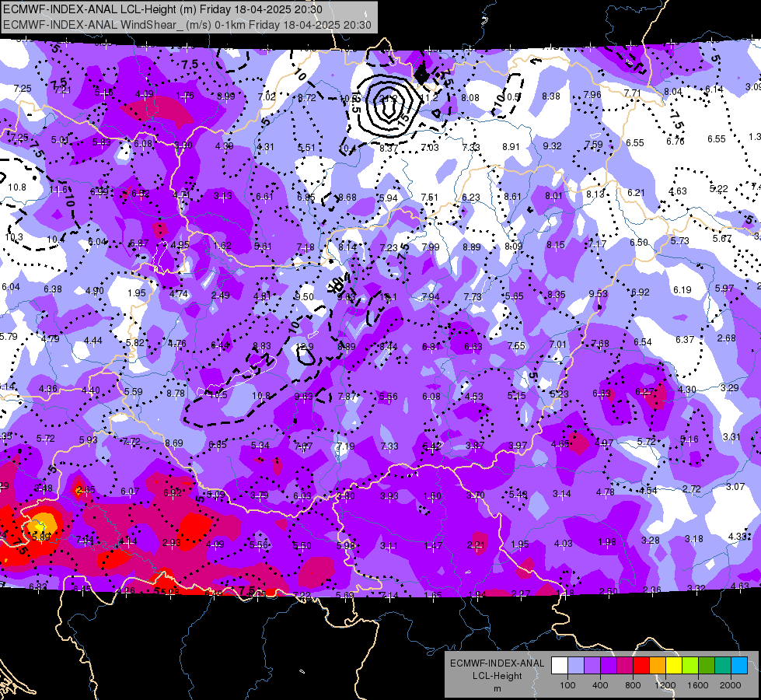Click the legend tick value 2000
This screenshot has height=700, width=761.
coord(731,685)
